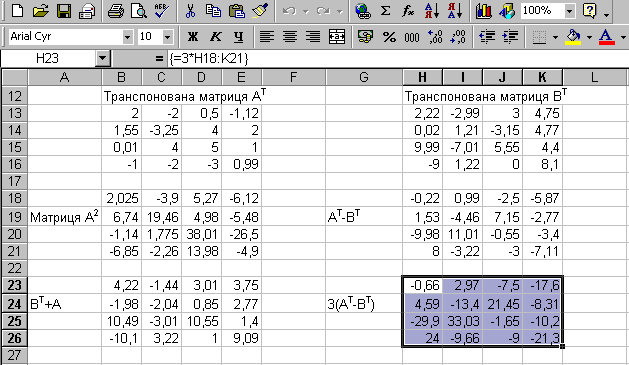
Task: Apply currency style formatting
Action: [x=365, y=37]
